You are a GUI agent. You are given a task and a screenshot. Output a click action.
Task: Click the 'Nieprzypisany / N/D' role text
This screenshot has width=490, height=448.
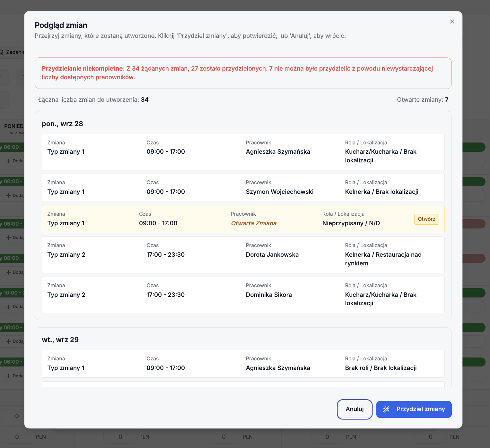click(x=351, y=223)
